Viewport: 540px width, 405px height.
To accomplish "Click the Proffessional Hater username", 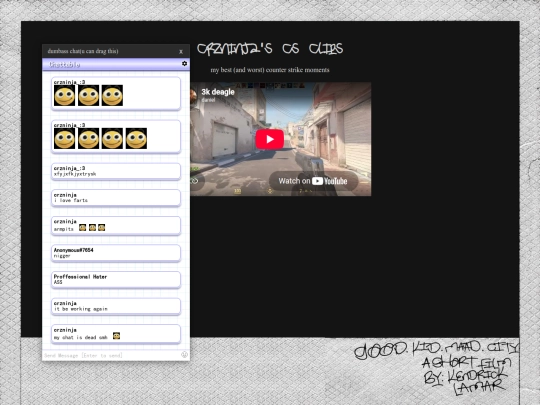I will pos(80,277).
